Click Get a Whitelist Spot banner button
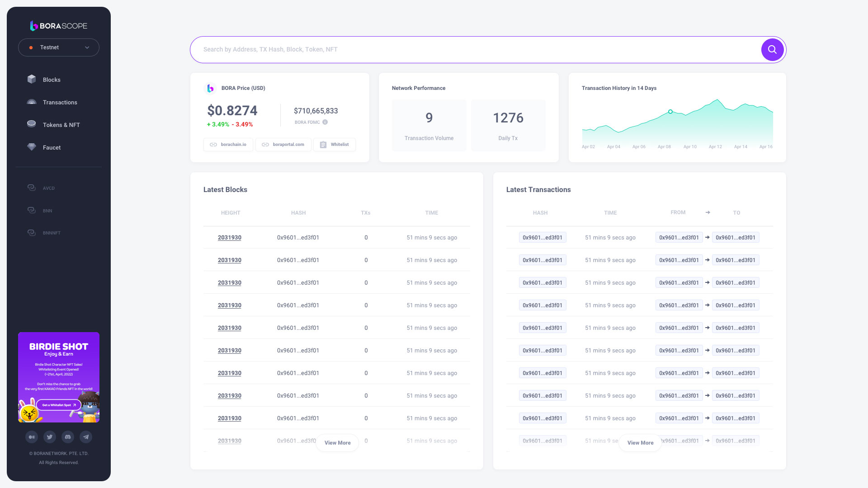This screenshot has width=868, height=488. (59, 405)
